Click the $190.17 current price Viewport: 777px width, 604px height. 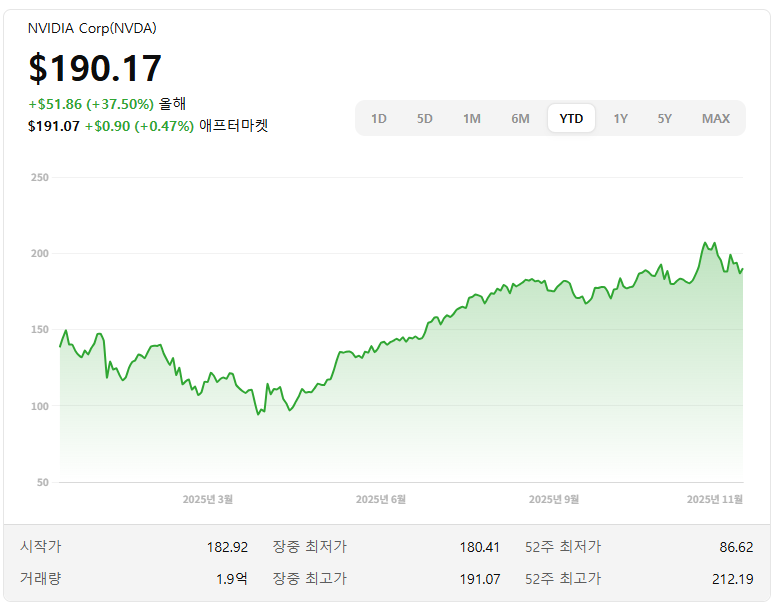(x=95, y=68)
